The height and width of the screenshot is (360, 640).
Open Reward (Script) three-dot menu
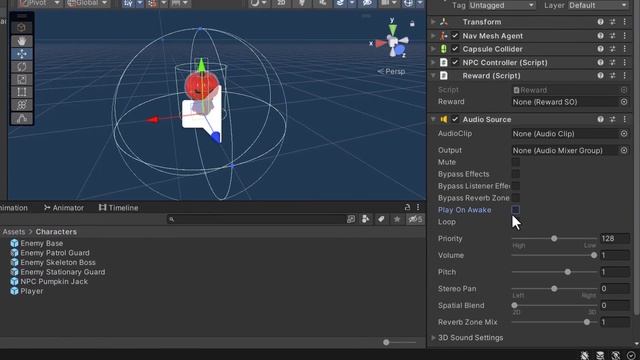624,76
